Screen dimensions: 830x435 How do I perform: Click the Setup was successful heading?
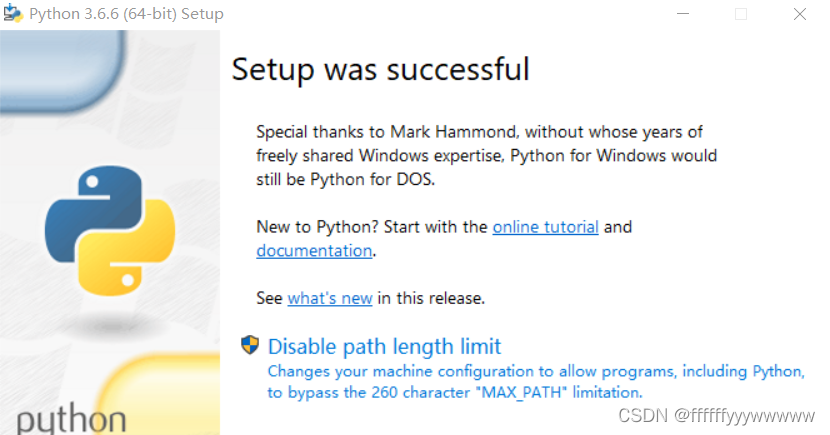pos(381,69)
